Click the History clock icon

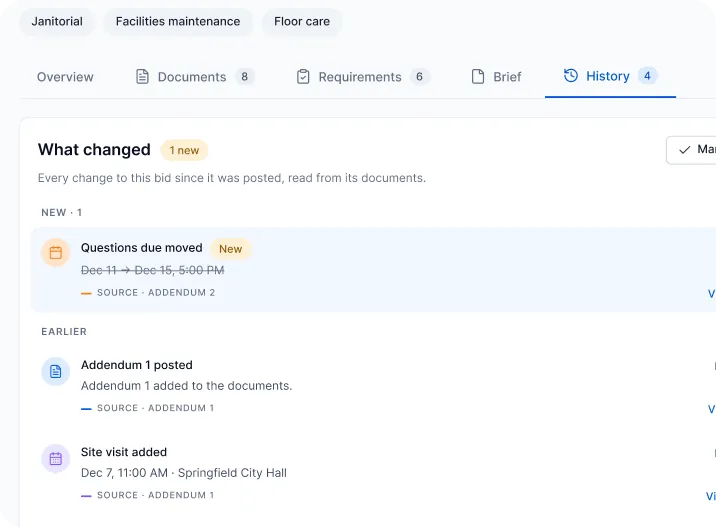coord(571,76)
